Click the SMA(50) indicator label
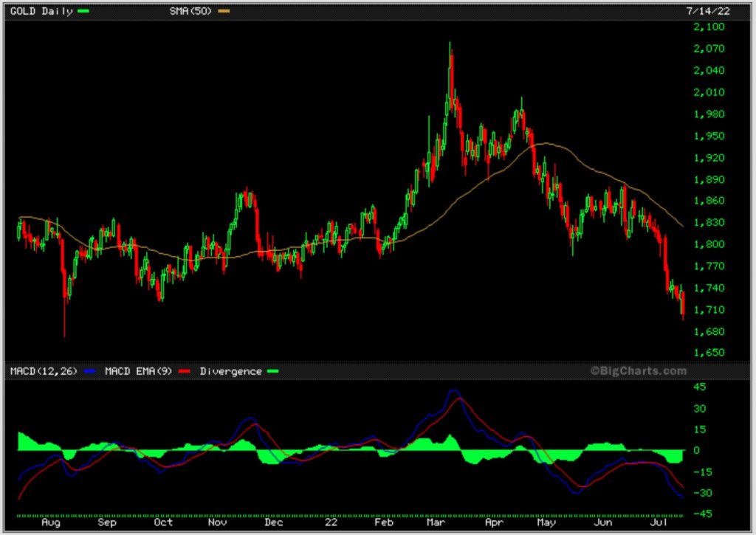Screen dimensions: 756x535 tap(190, 11)
